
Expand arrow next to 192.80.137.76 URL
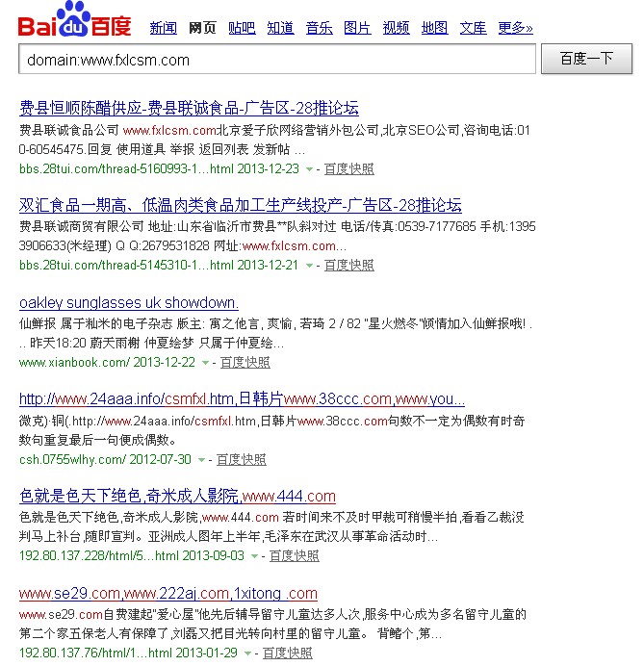(x=247, y=653)
